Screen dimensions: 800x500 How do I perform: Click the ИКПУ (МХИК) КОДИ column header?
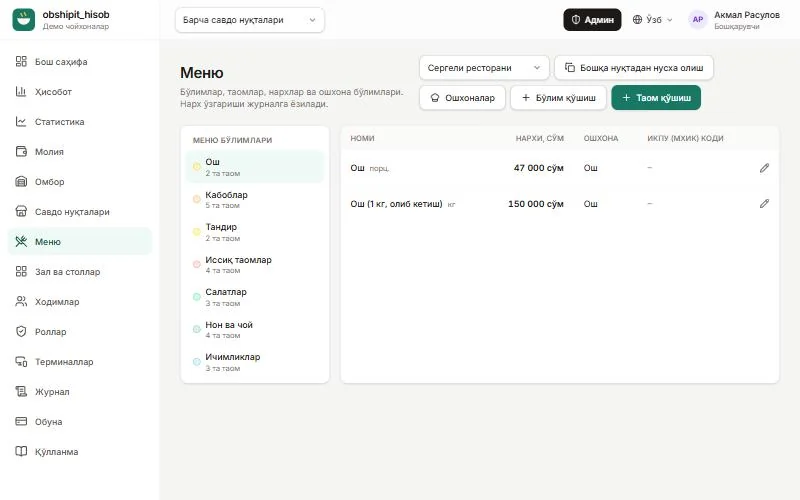click(685, 138)
